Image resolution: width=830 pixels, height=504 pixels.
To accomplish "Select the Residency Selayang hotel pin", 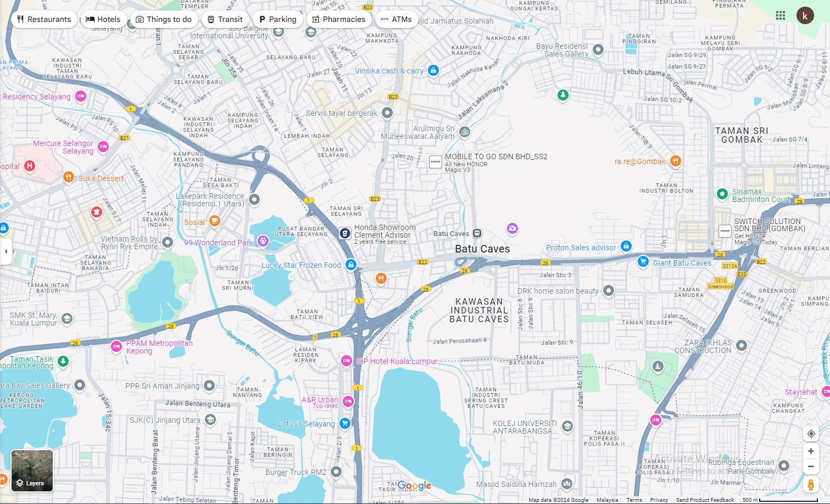I will tap(81, 97).
